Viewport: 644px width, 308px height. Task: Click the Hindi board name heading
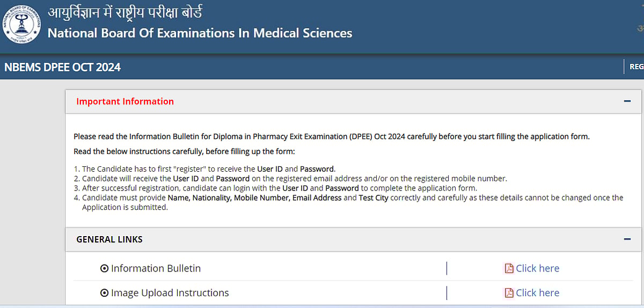(125, 13)
